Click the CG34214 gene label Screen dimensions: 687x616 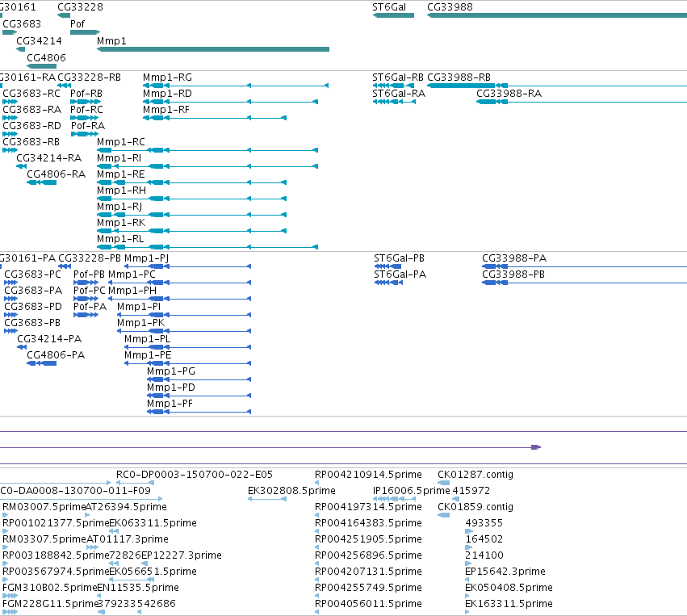pyautogui.click(x=39, y=40)
